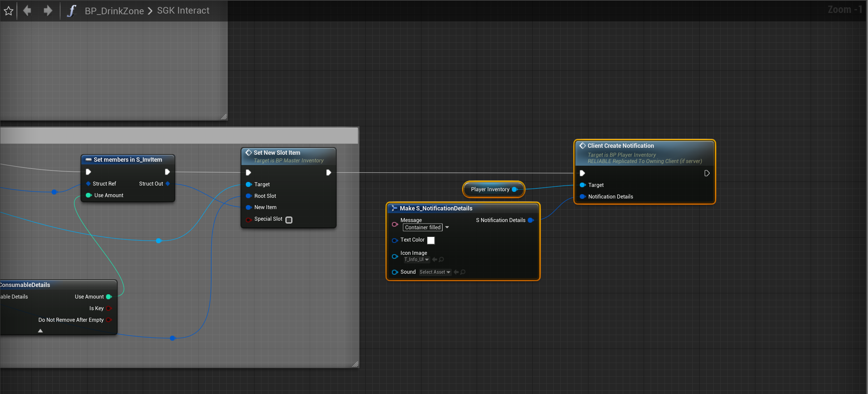Screen dimensions: 868x394
Task: Use selected asset arrow for Sound
Action: point(456,272)
